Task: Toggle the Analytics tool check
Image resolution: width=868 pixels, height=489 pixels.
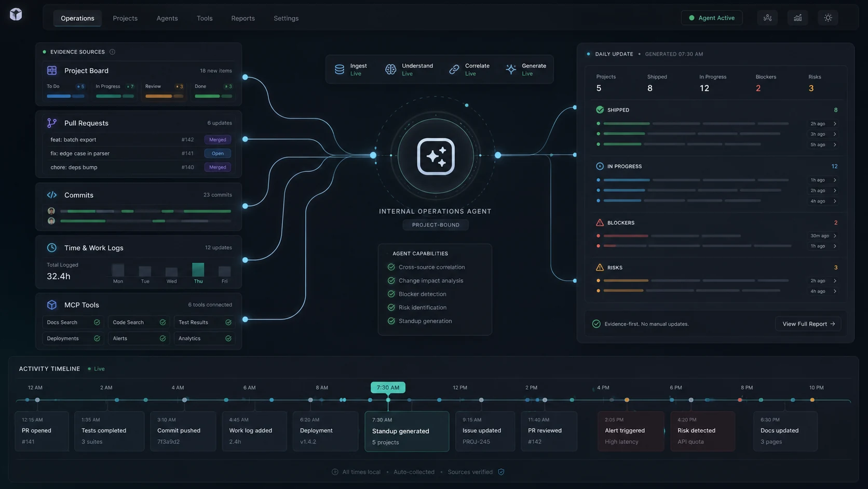Action: [x=228, y=338]
